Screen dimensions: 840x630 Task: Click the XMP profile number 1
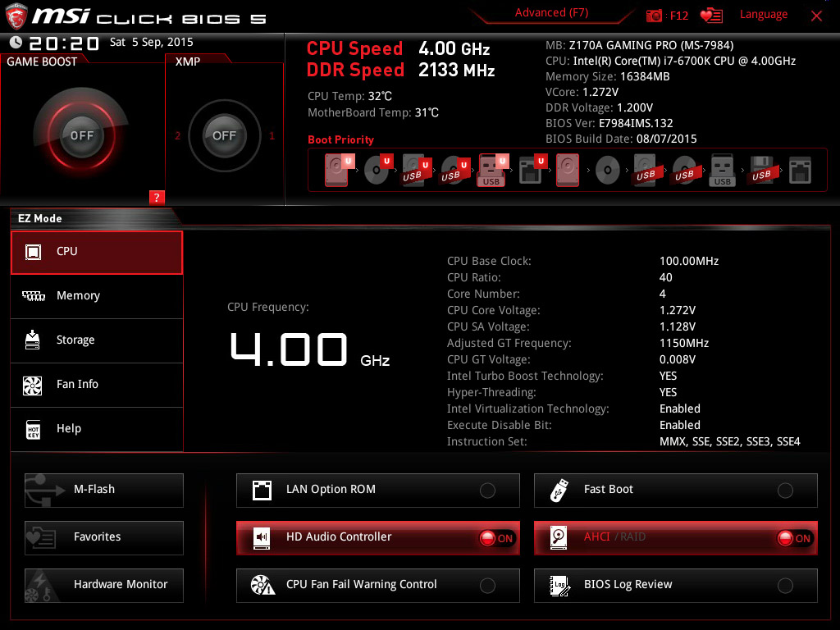pyautogui.click(x=272, y=136)
